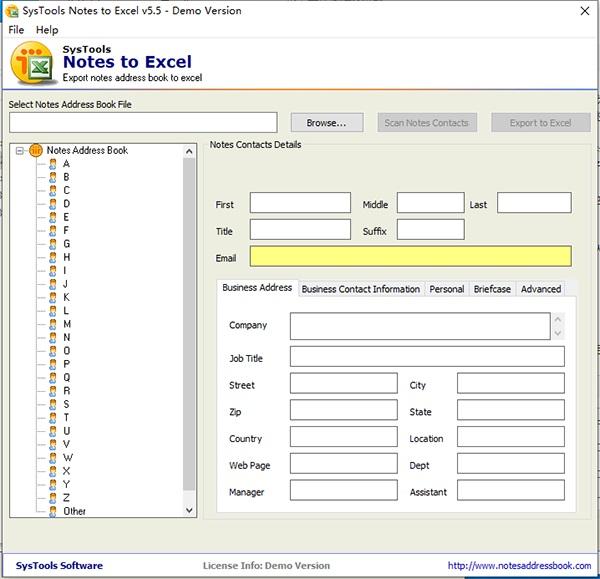Viewport: 600px width, 579px height.
Task: Click the Notes Address Book root icon
Action: click(x=36, y=150)
